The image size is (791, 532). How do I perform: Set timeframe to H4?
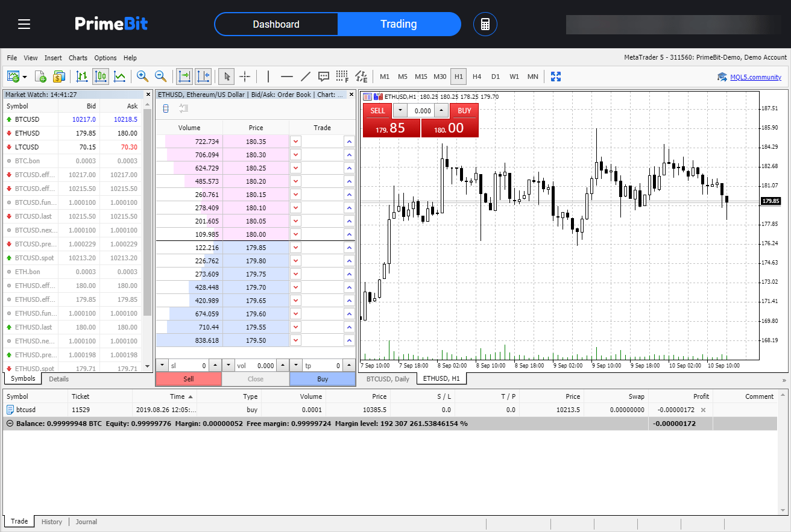tap(477, 77)
